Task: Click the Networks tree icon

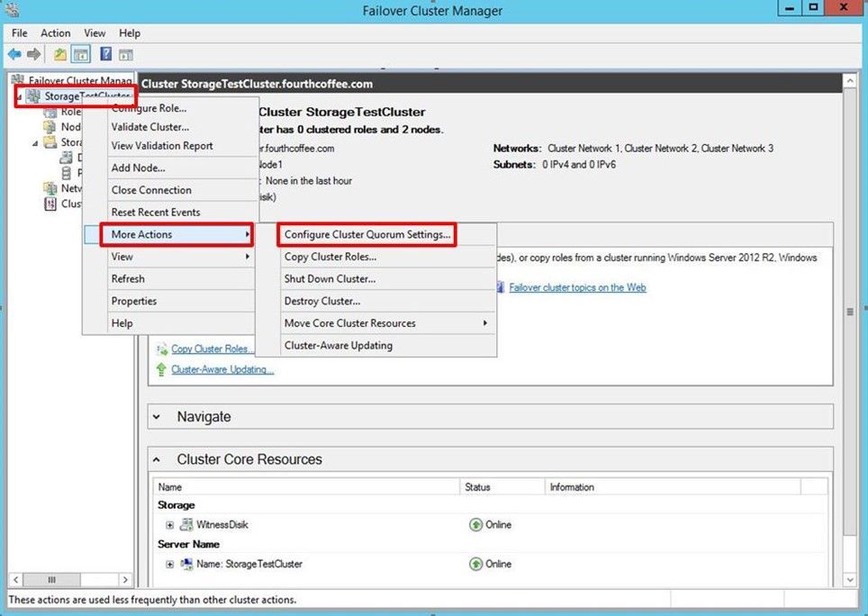Action: tap(50, 188)
